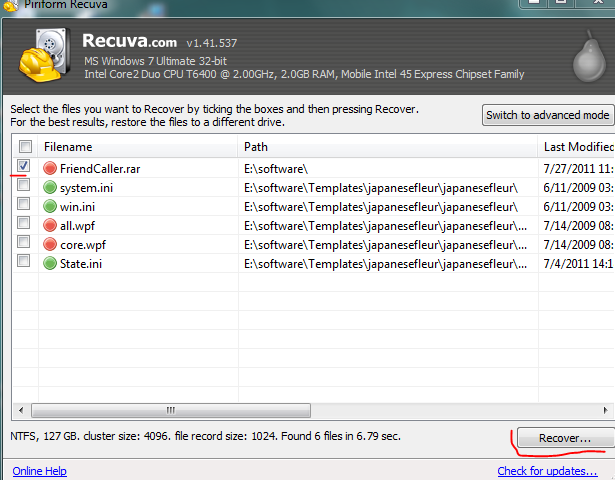Image resolution: width=615 pixels, height=480 pixels.
Task: Tick the checkbox for system.ini
Action: [24, 184]
